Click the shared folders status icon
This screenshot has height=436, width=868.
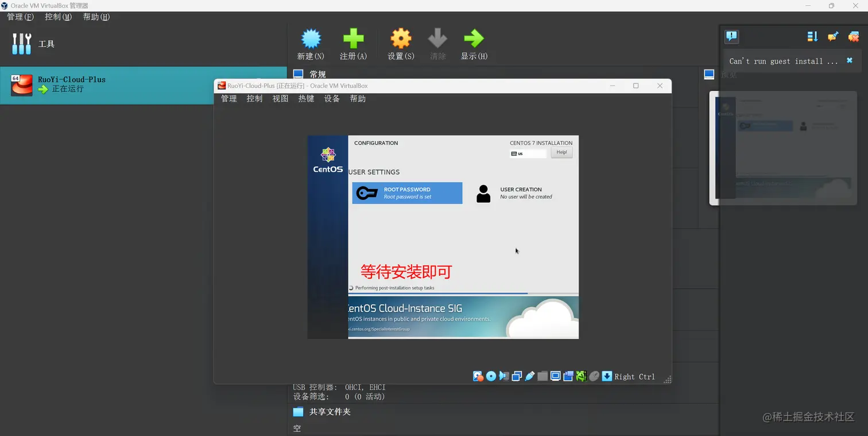coord(542,376)
